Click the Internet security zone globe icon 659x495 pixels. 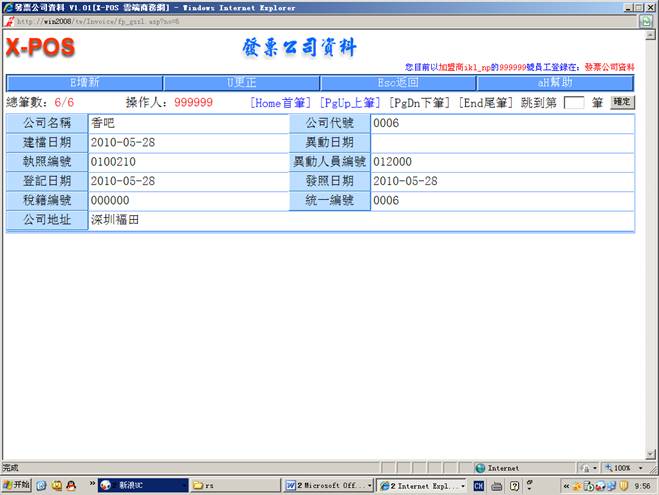[x=481, y=467]
